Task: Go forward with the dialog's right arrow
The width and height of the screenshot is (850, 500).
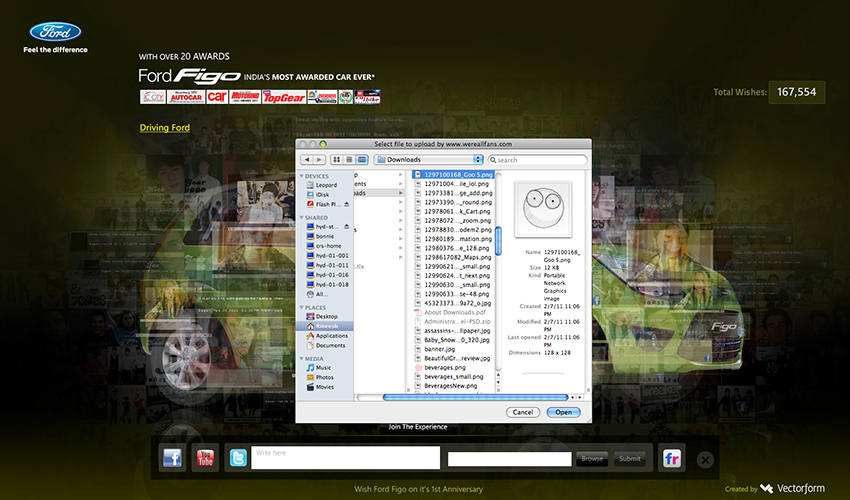Action: coord(319,159)
